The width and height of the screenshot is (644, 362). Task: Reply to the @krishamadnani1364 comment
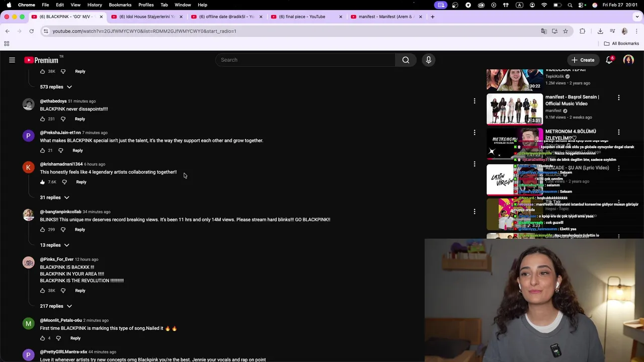click(x=81, y=182)
